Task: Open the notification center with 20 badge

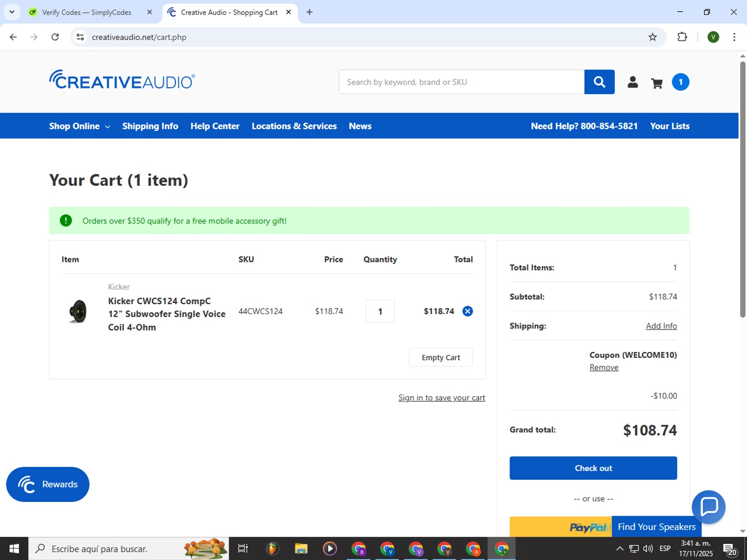Action: [730, 550]
